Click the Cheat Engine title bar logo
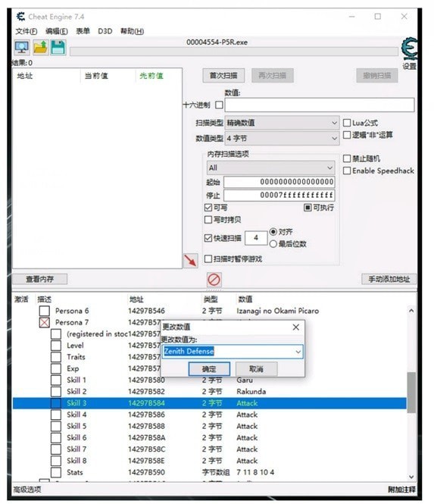The height and width of the screenshot is (504, 434). (21, 17)
